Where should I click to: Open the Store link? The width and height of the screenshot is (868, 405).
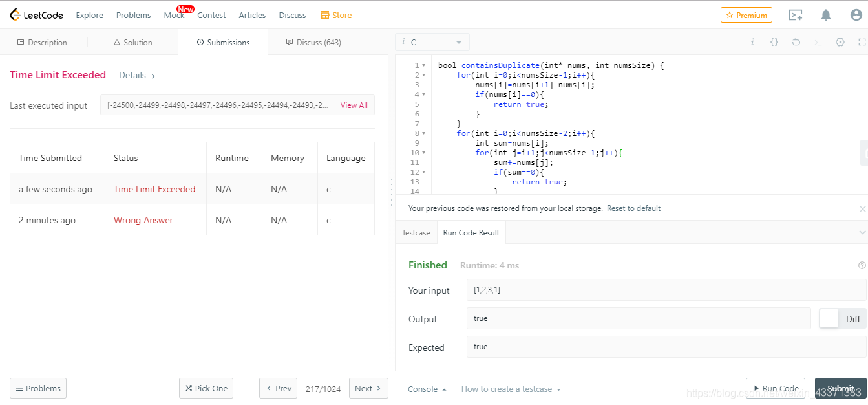[336, 15]
